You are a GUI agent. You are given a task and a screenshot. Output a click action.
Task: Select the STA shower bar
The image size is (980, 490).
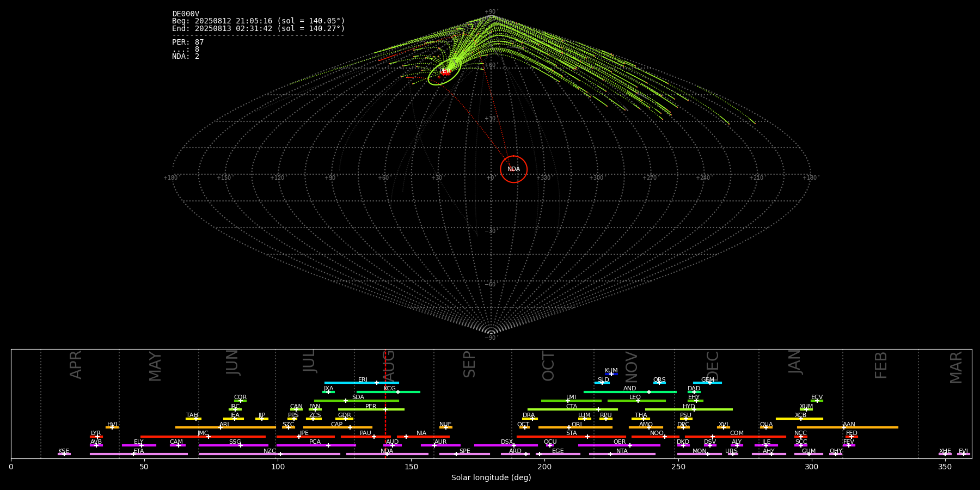[571, 437]
